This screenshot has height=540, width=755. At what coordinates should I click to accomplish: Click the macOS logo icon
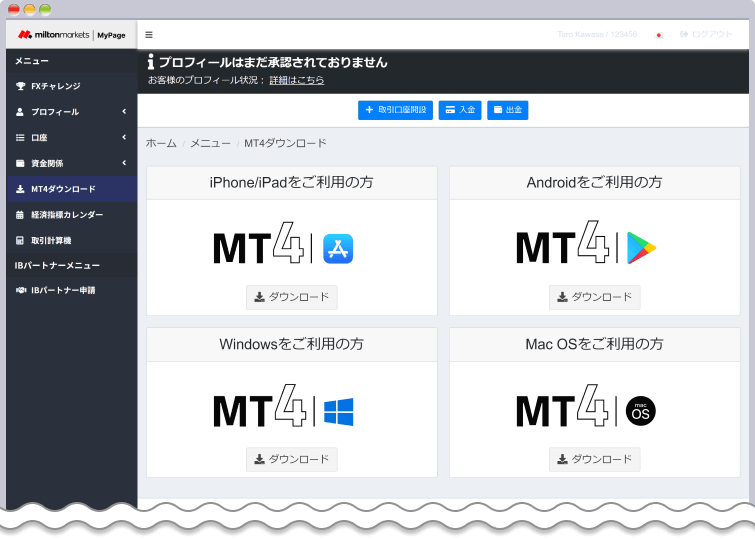(x=640, y=411)
